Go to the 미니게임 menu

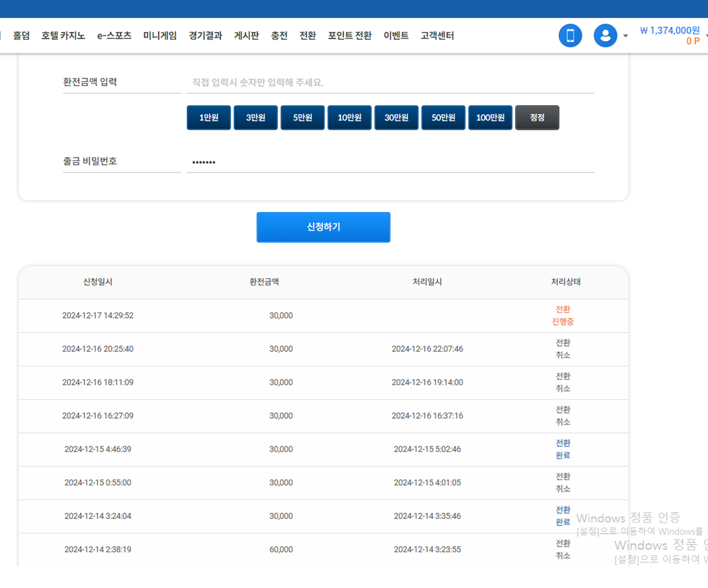click(x=160, y=36)
